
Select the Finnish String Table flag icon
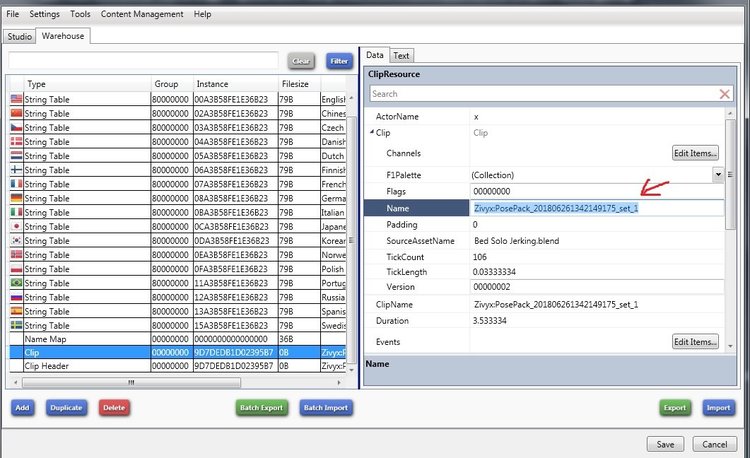[16, 170]
